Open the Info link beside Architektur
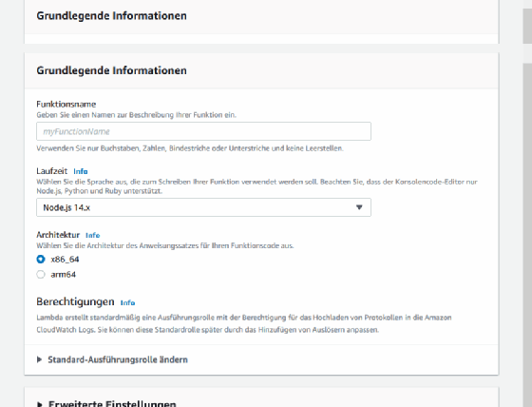The height and width of the screenshot is (407, 532). [93, 235]
